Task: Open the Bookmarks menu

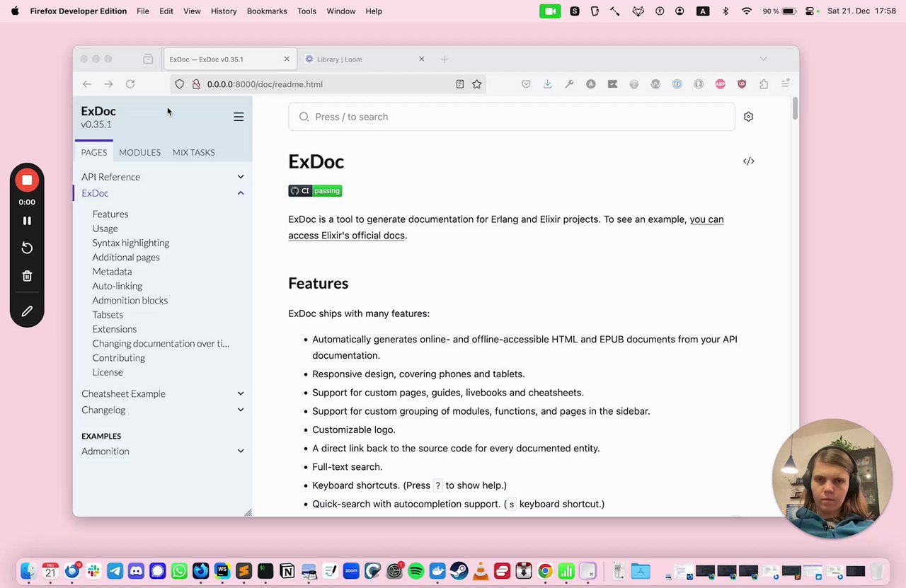Action: coord(267,11)
